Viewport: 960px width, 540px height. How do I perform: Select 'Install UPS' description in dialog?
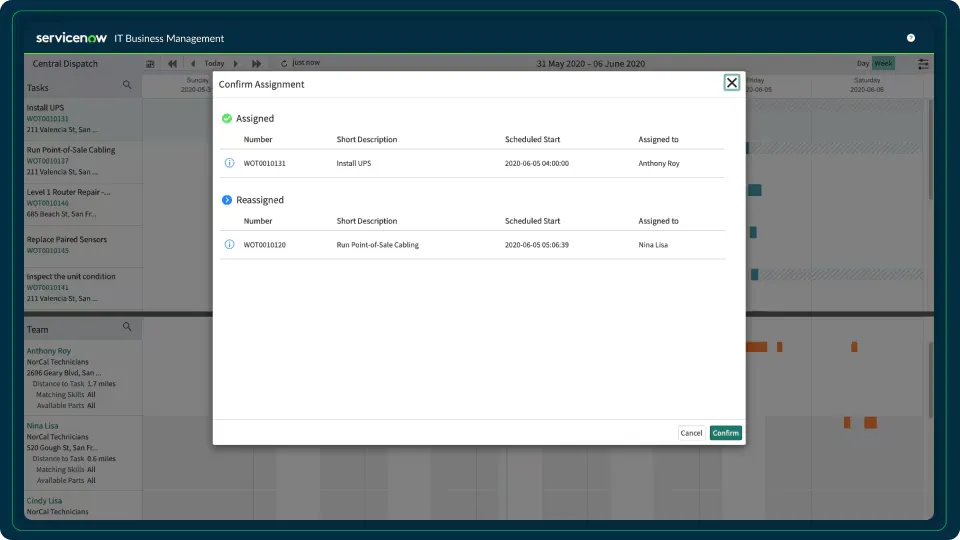pyautogui.click(x=354, y=163)
